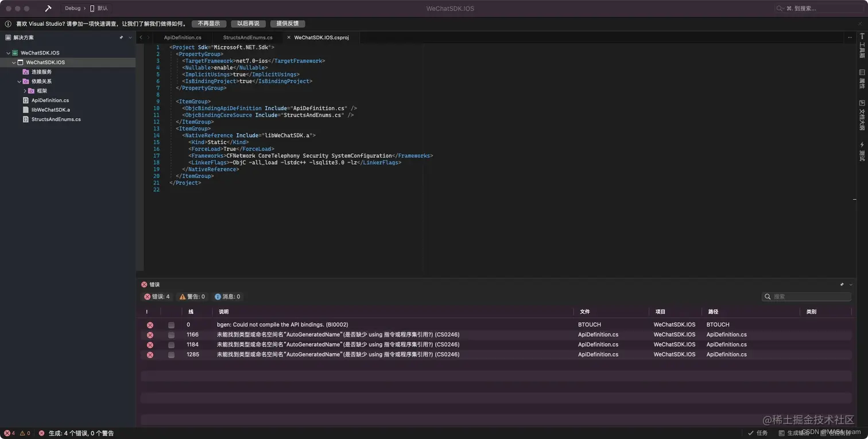Navigate forward with the editor arrow
This screenshot has height=439, width=868.
149,37
